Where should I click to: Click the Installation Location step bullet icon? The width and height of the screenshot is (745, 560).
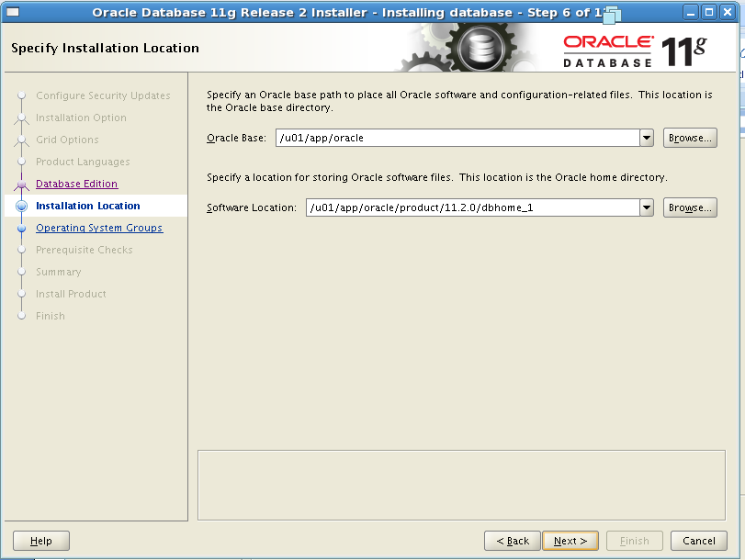(21, 206)
